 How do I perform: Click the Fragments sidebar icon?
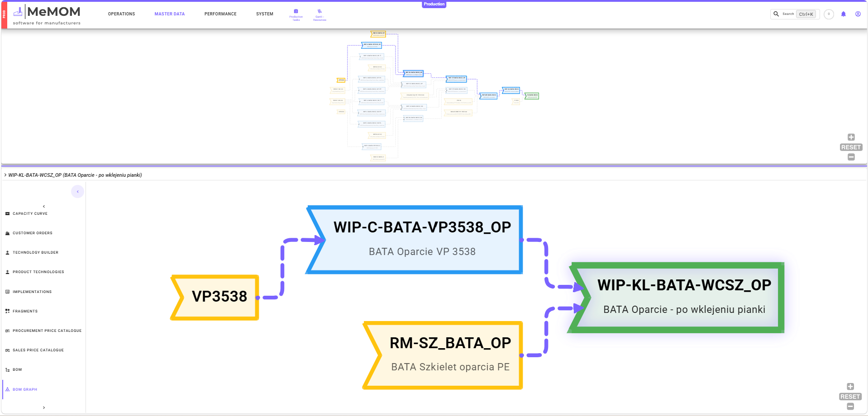[x=7, y=311]
